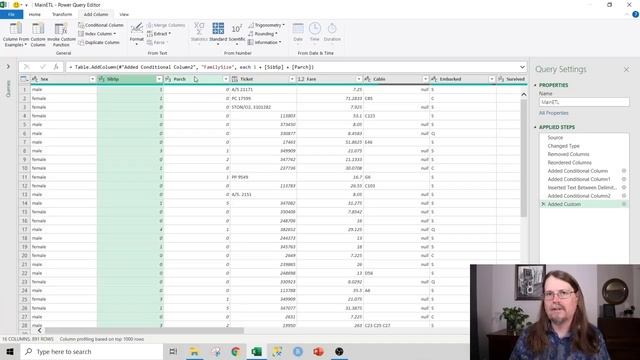Confirm formula with checkmark icon

[x=42, y=67]
